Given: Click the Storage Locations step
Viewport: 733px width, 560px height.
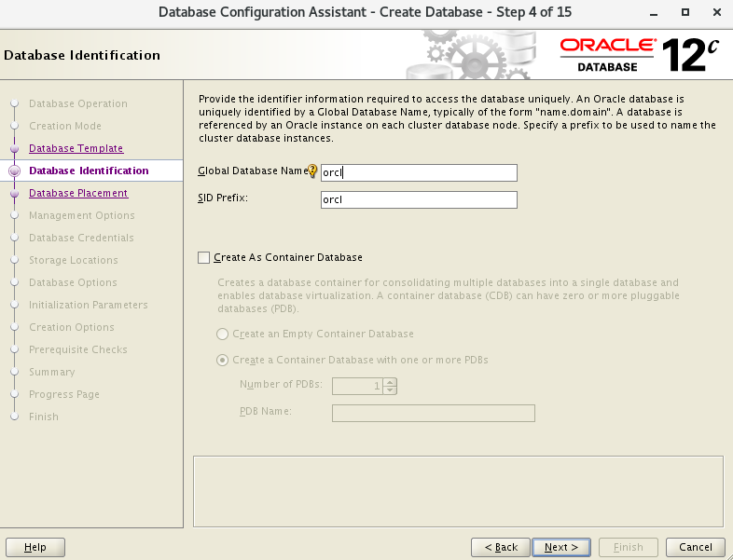Looking at the screenshot, I should click(74, 261).
